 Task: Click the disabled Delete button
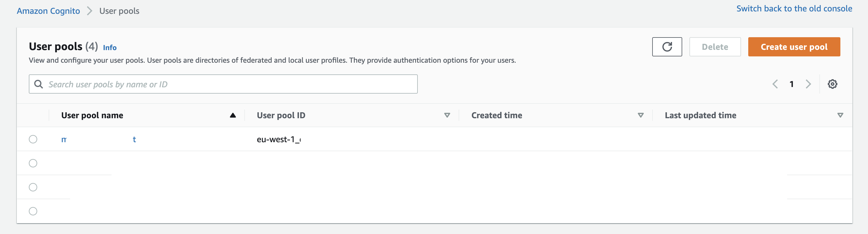[x=715, y=47]
